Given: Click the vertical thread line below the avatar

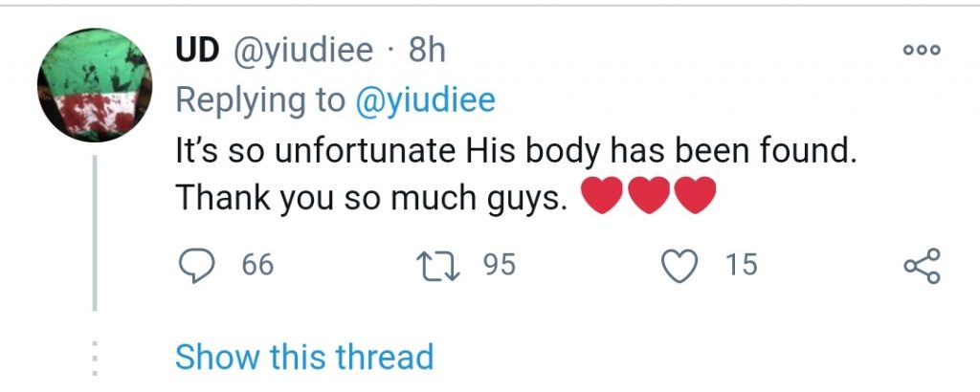Looking at the screenshot, I should coord(94,234).
